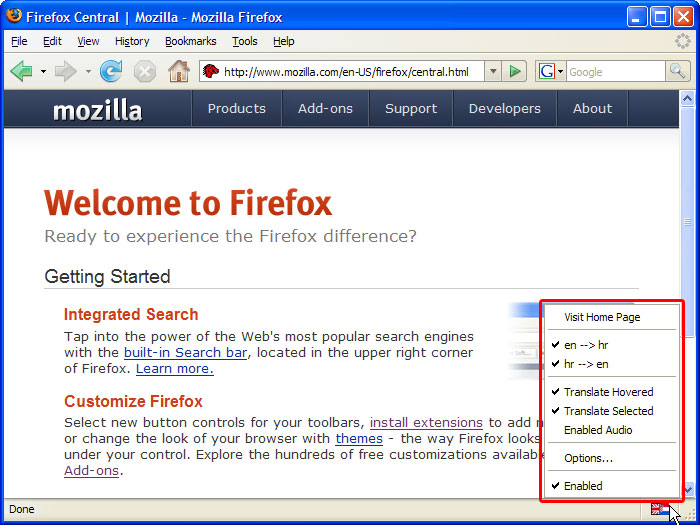This screenshot has width=700, height=525.
Task: Open the View menu
Action: (x=88, y=41)
